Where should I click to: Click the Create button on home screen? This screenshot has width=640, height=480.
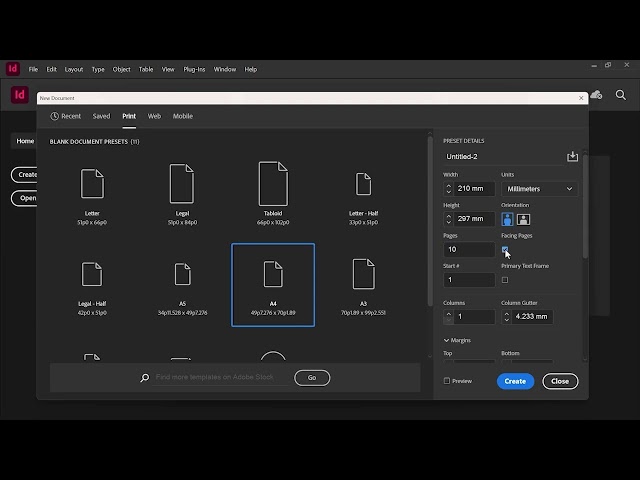tap(24, 175)
